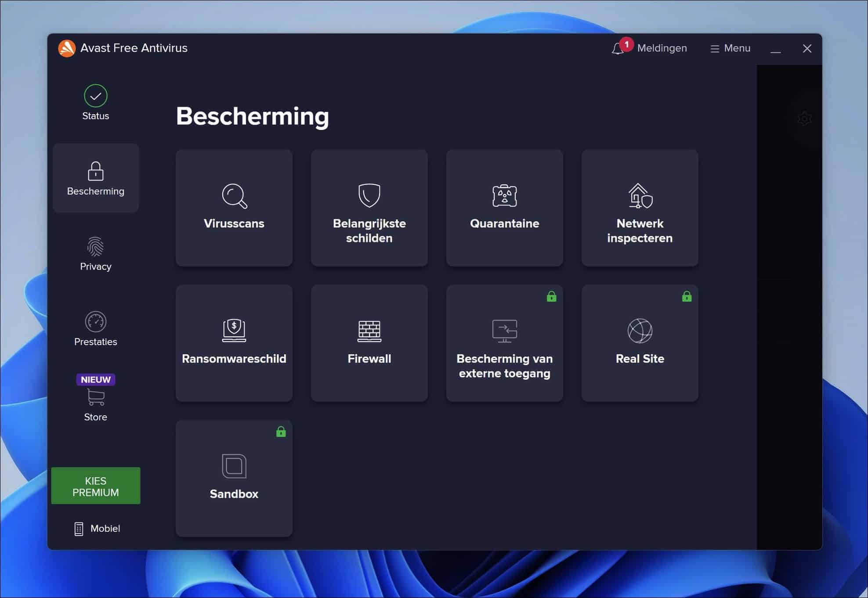Go to Status in the sidebar
This screenshot has width=868, height=598.
tap(96, 103)
